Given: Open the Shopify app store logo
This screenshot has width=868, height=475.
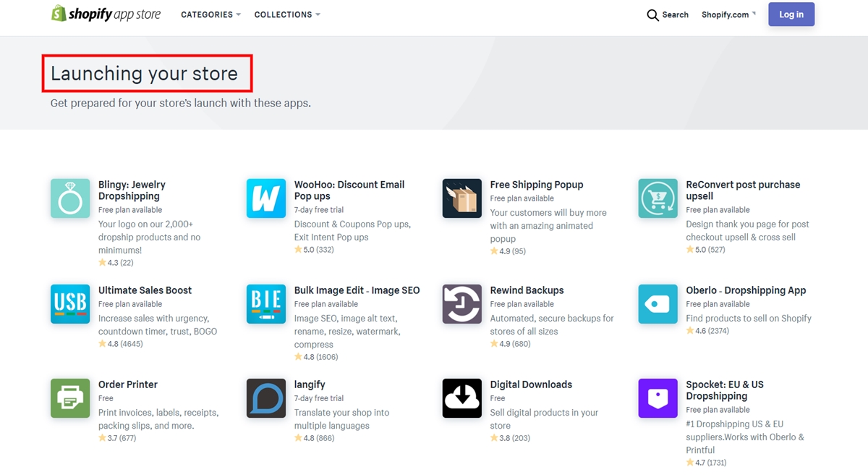Looking at the screenshot, I should coord(106,14).
